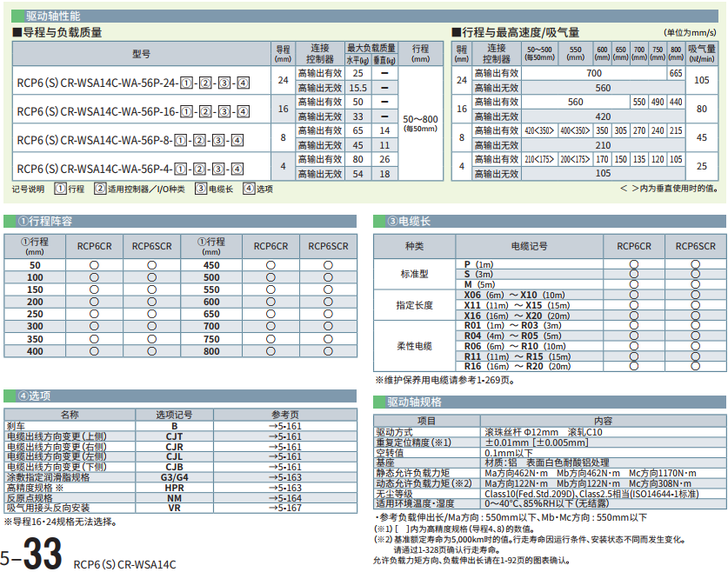Click the 重复定位精度(※1) spec item

pos(413,442)
